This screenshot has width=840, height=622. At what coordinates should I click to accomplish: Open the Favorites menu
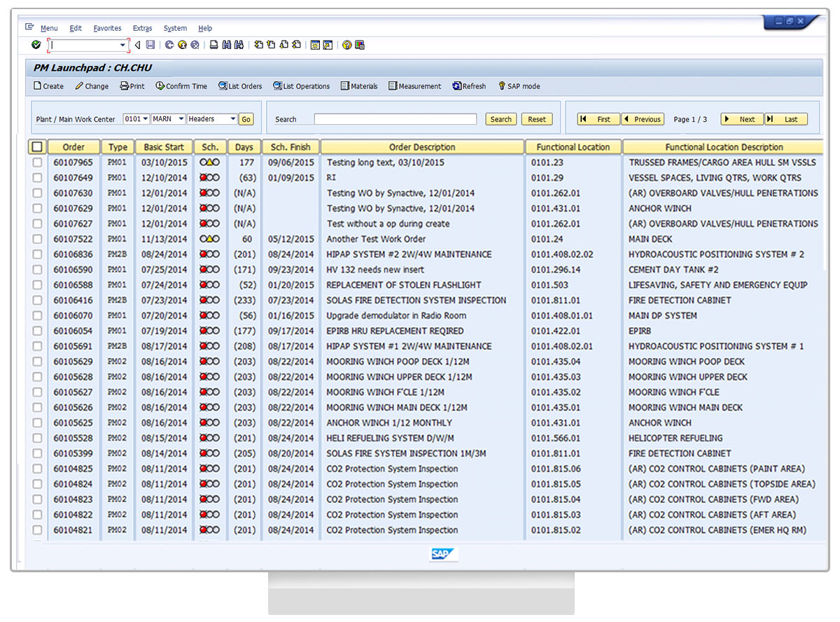(107, 28)
